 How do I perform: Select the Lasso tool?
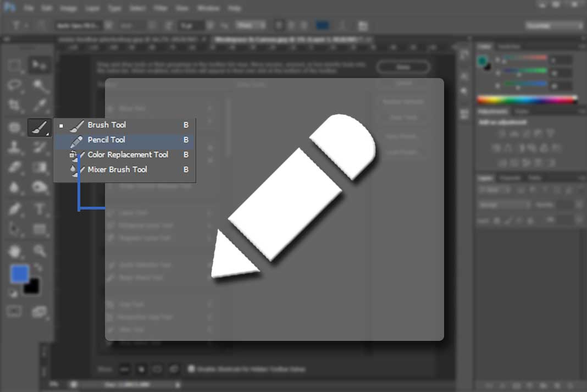click(x=15, y=85)
